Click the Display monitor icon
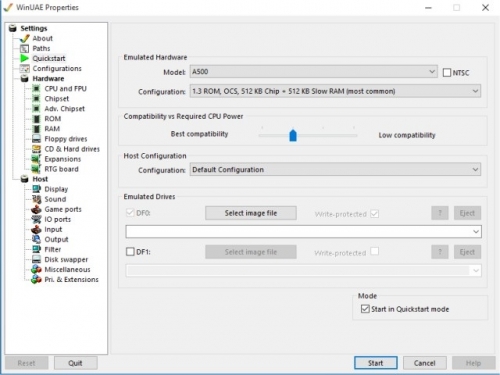 [36, 189]
